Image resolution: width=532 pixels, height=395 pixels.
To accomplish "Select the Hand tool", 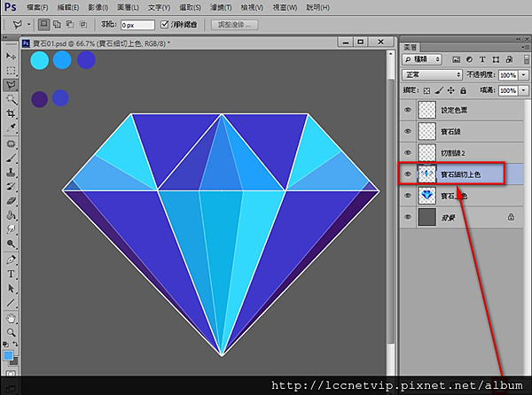I will pos(11,317).
